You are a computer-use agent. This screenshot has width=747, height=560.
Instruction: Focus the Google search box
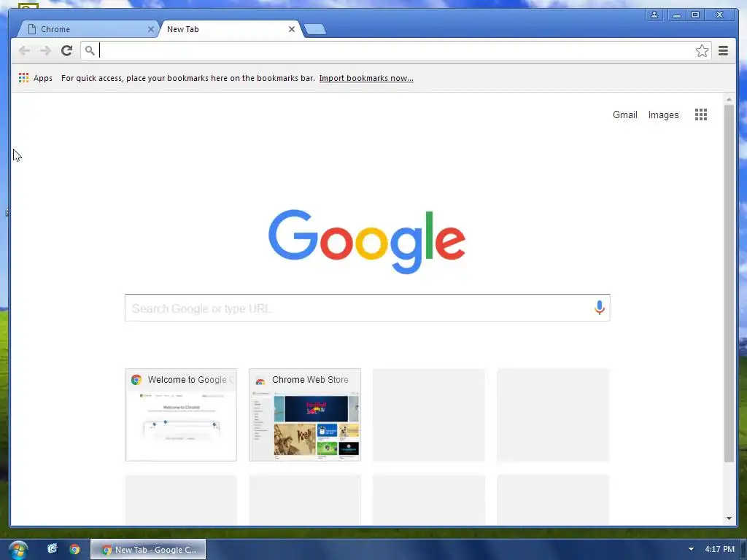368,308
